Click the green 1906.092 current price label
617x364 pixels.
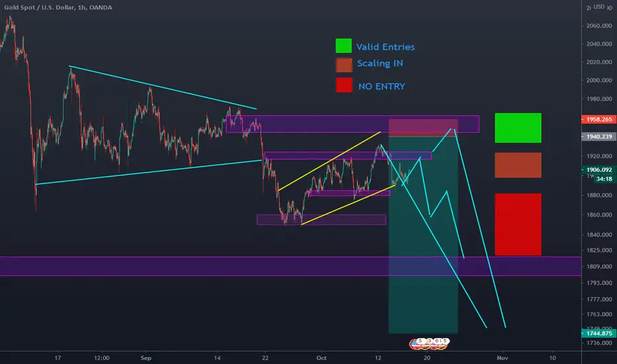tap(599, 170)
